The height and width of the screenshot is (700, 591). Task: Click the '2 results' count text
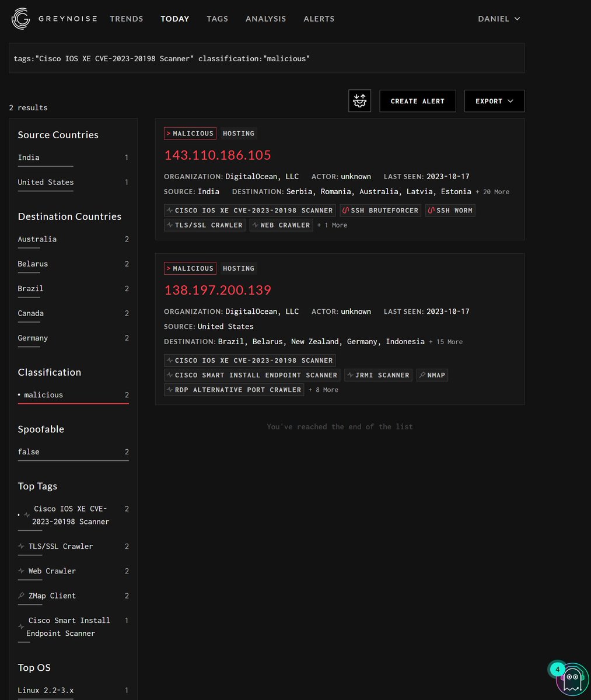pyautogui.click(x=28, y=108)
